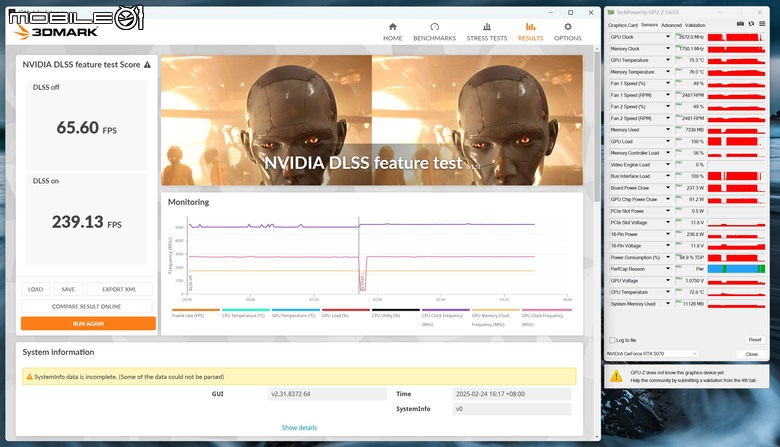780x447 pixels.
Task: Click the GPU-Z title bar app icon
Action: [x=611, y=12]
